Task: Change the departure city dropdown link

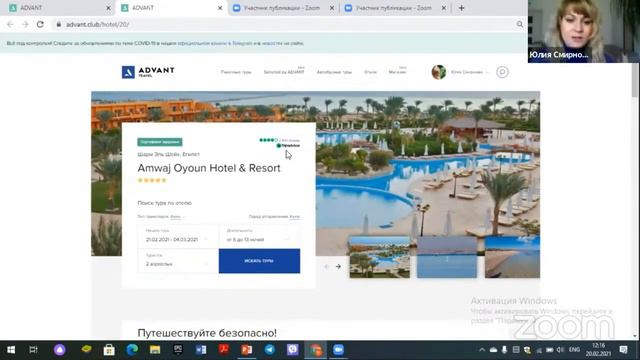Action: click(295, 217)
